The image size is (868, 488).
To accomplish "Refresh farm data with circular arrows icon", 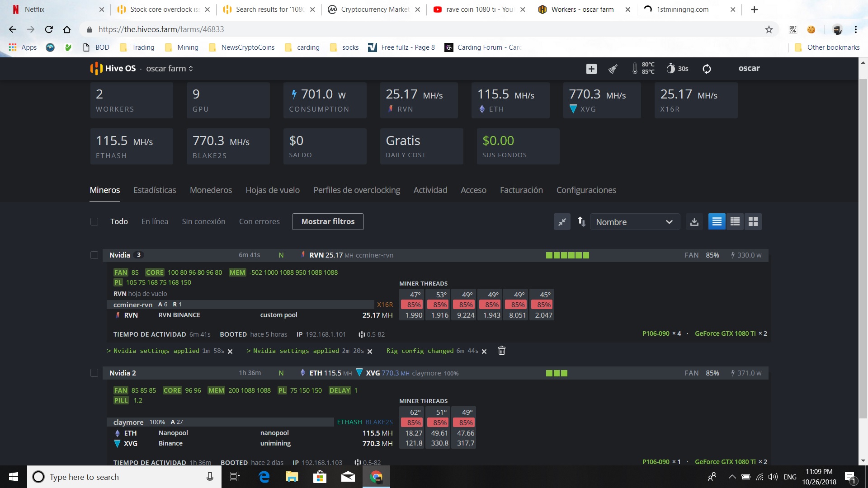I will (x=707, y=69).
